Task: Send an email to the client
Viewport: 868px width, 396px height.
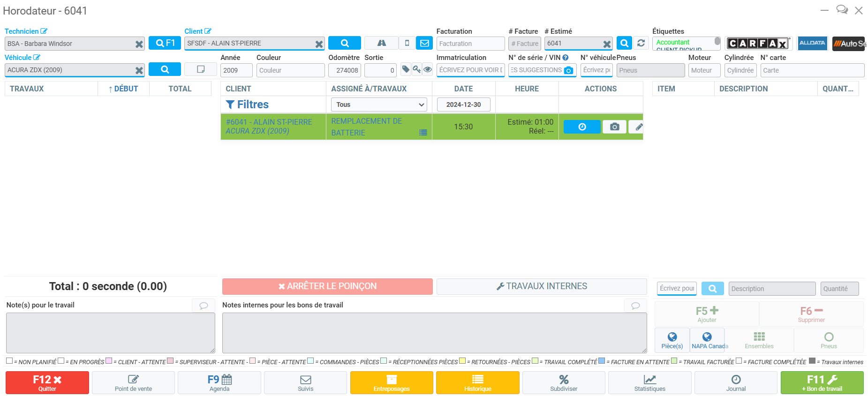Action: point(424,43)
